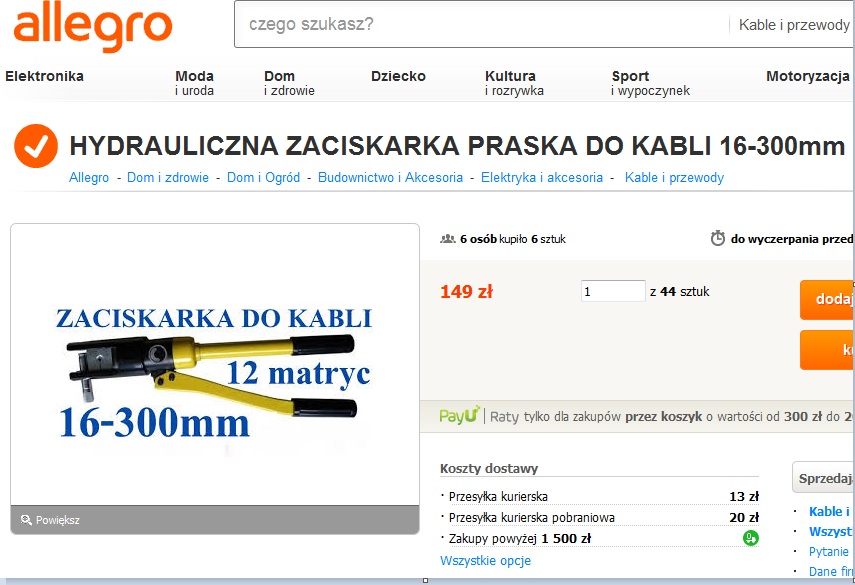Open the Moda i uroda menu
855x585 pixels.
coord(194,83)
